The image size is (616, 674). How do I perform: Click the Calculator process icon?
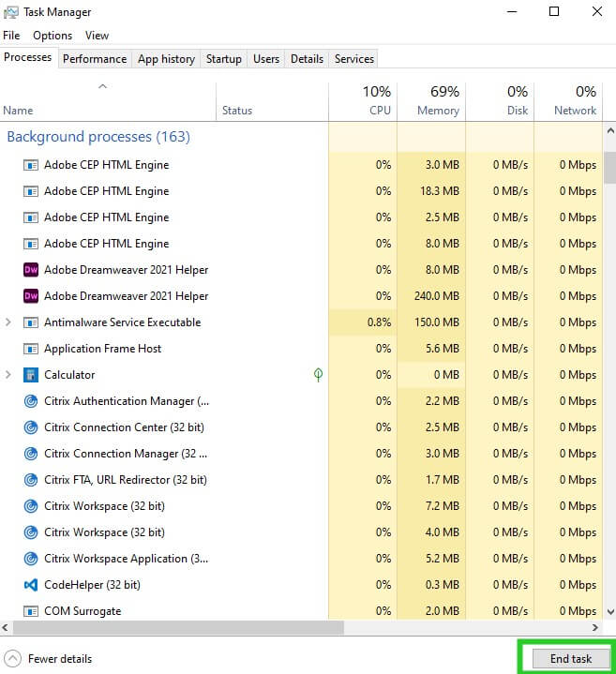(30, 375)
